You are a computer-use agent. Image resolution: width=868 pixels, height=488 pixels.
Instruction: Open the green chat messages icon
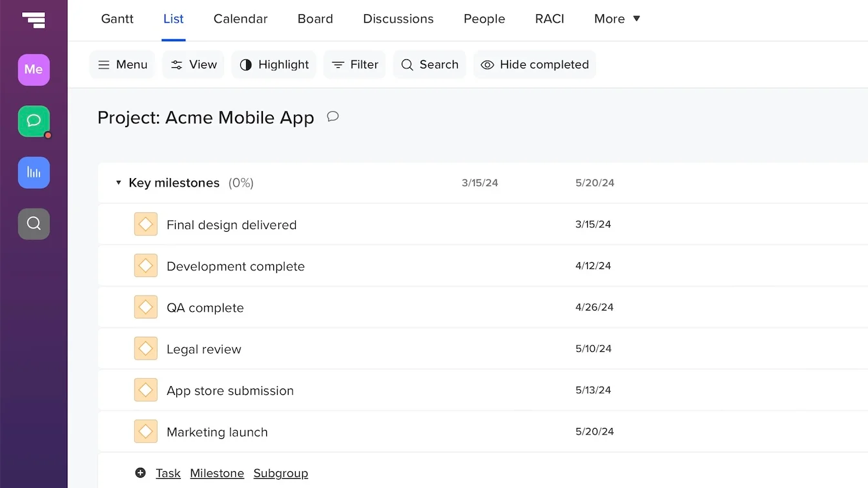pyautogui.click(x=34, y=121)
